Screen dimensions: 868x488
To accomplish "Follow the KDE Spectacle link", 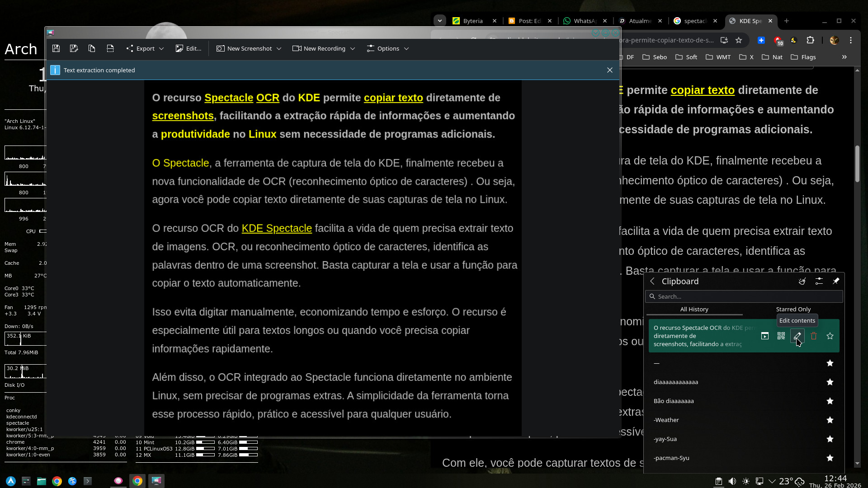I will click(277, 228).
